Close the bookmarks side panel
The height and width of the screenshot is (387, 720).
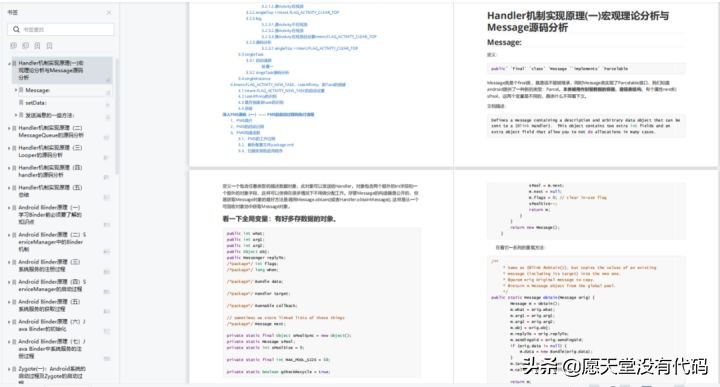click(x=109, y=12)
